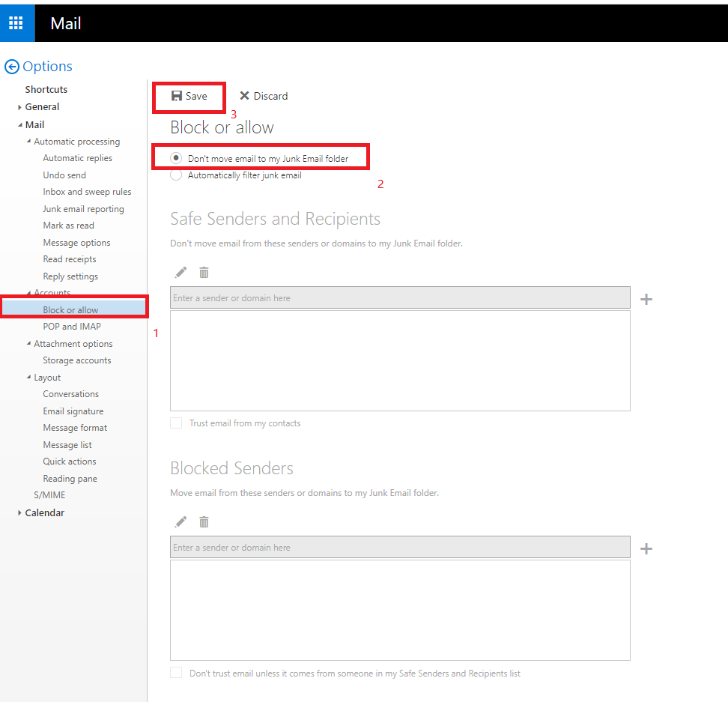The width and height of the screenshot is (728, 702).
Task: Discard changes with the Discard button
Action: (264, 96)
